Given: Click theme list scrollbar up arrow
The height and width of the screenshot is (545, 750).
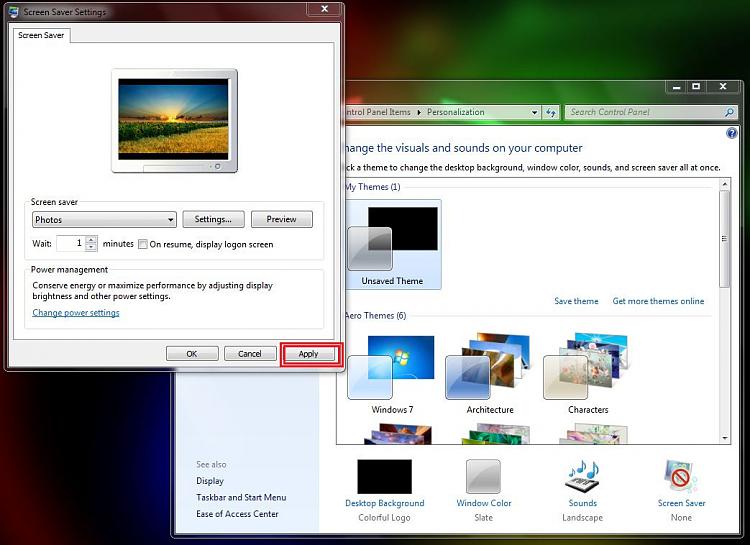Looking at the screenshot, I should click(x=725, y=184).
